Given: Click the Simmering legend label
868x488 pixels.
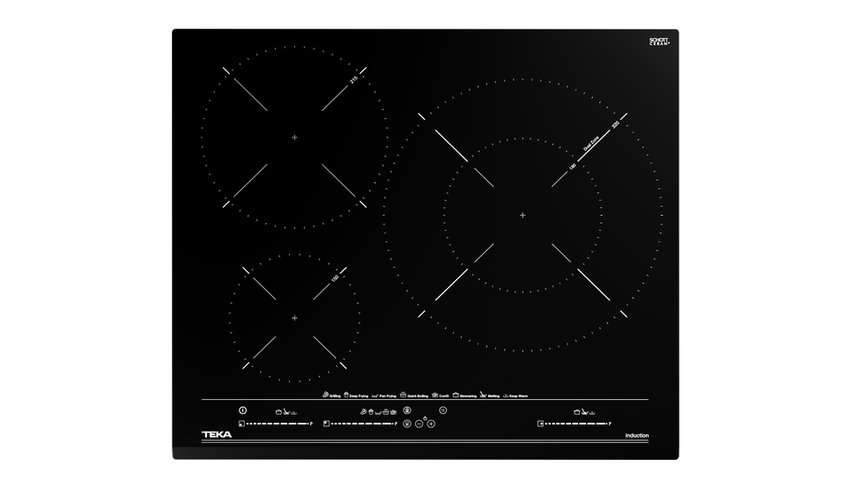Looking at the screenshot, I should [x=468, y=396].
